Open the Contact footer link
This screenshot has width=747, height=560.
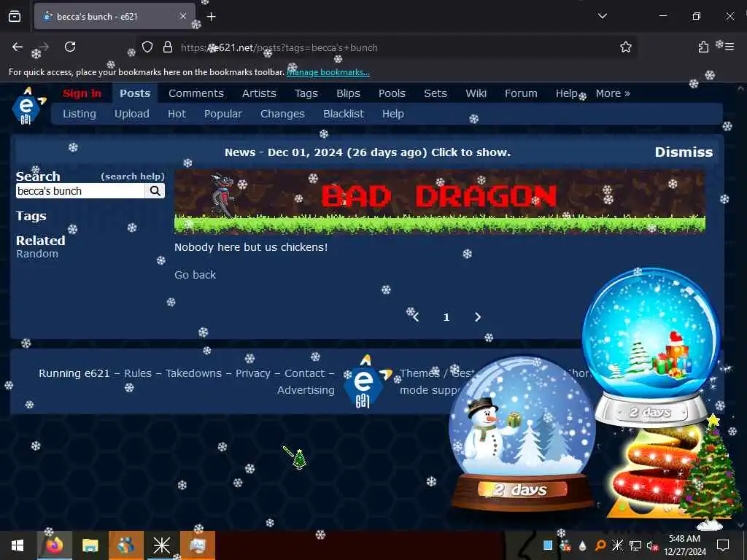pos(304,373)
